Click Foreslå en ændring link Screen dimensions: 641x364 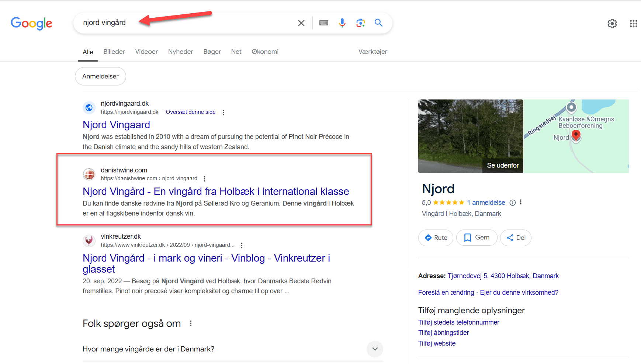pyautogui.click(x=446, y=293)
